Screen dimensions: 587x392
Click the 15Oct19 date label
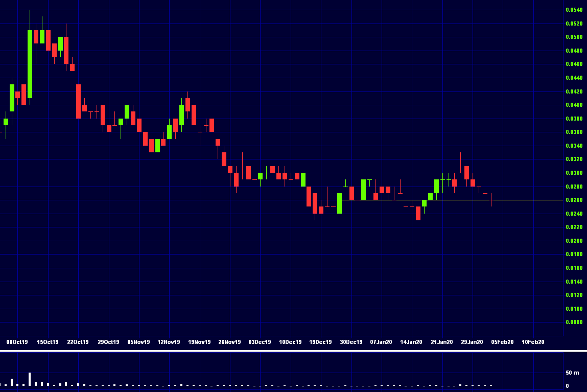click(x=48, y=342)
